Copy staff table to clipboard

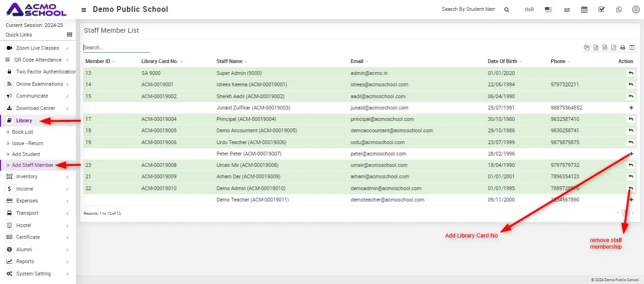[x=587, y=47]
